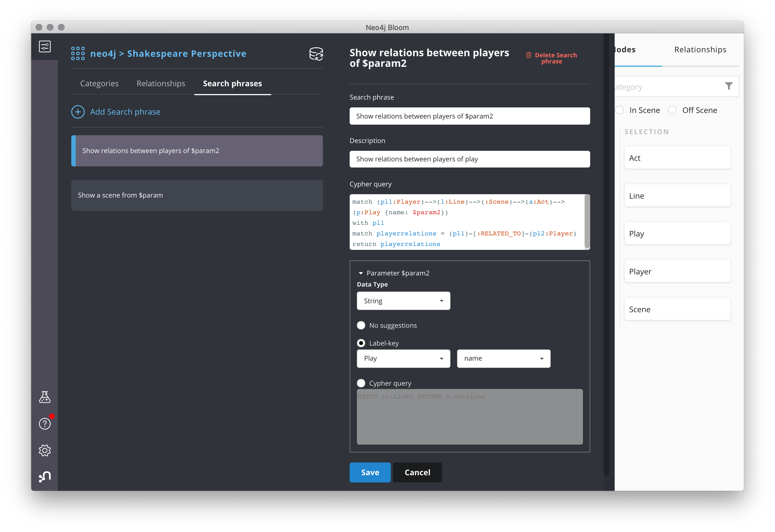Click the 'Data Type' label
The height and width of the screenshot is (532, 775).
[372, 284]
